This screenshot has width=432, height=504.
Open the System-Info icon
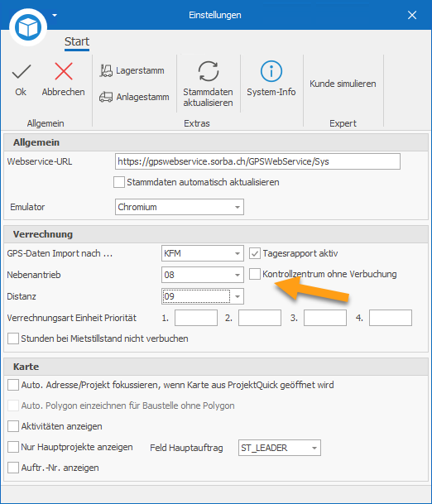pos(271,71)
